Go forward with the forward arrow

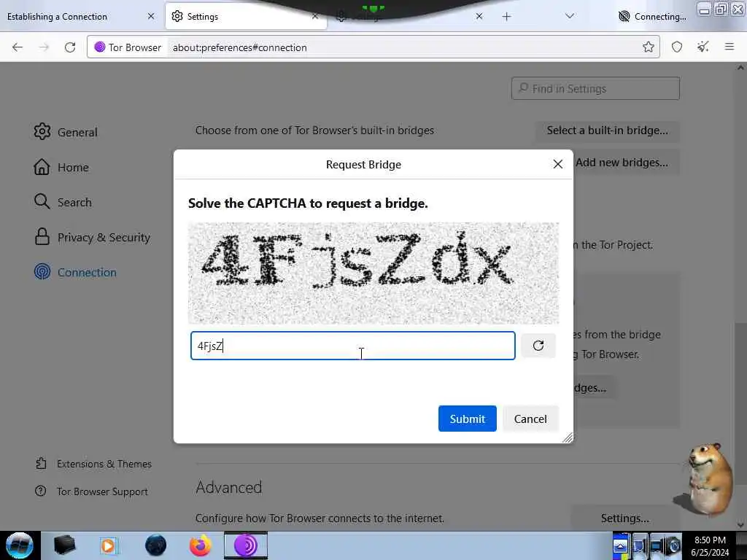click(44, 47)
